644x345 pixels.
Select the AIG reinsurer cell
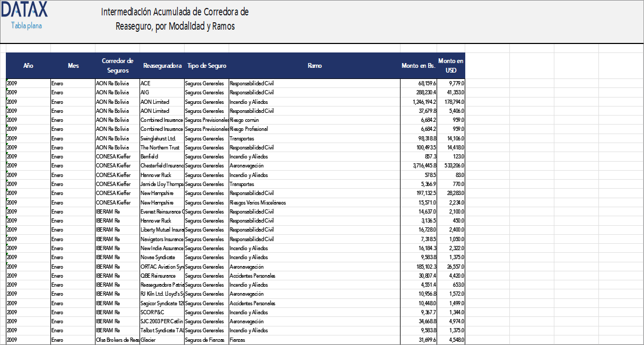[145, 92]
